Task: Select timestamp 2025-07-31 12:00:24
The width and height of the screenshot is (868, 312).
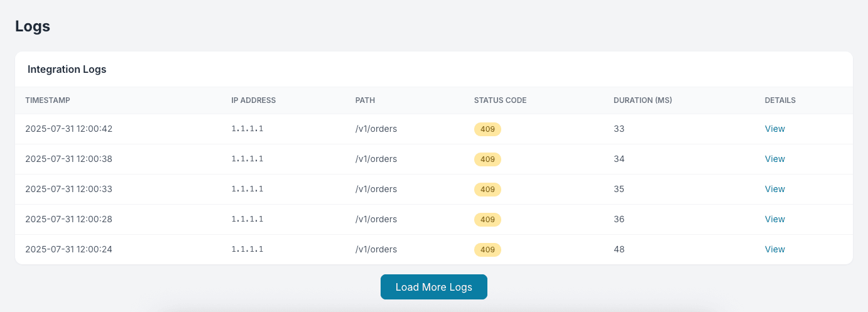Action: pyautogui.click(x=69, y=249)
